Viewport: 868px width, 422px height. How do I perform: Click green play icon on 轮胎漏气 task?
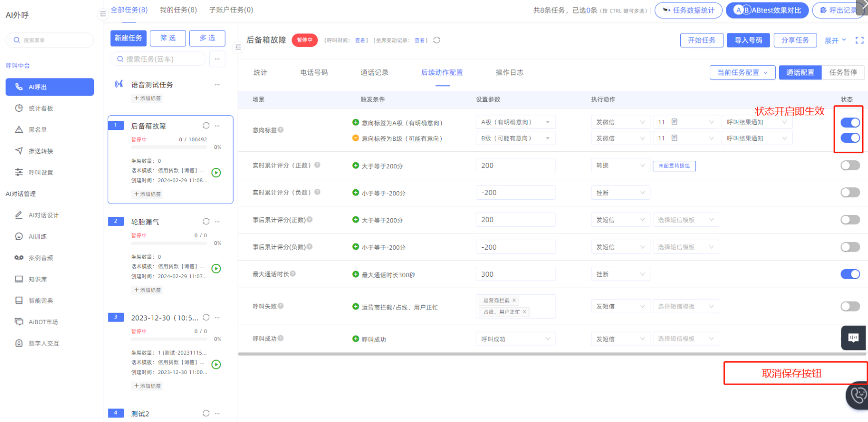216,269
